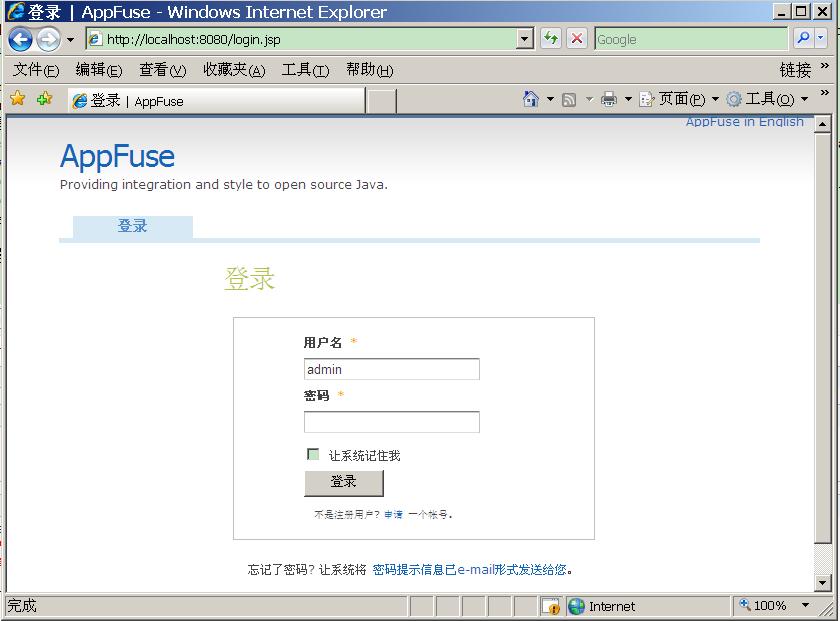Select the 登录 | AppFuse browser tab
The width and height of the screenshot is (840, 621).
coord(217,101)
